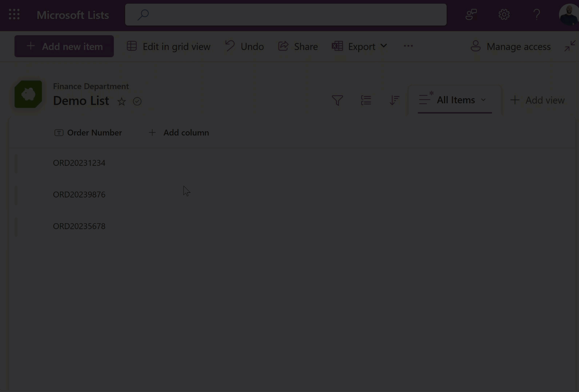The width and height of the screenshot is (579, 392).
Task: Open the Group by icon
Action: (366, 100)
